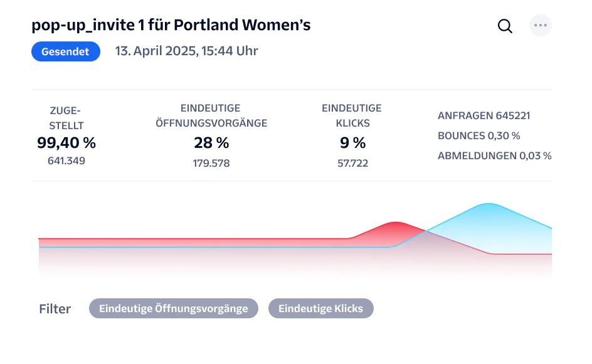The width and height of the screenshot is (592, 364).
Task: Click the 9 % unique clicks value
Action: click(352, 143)
